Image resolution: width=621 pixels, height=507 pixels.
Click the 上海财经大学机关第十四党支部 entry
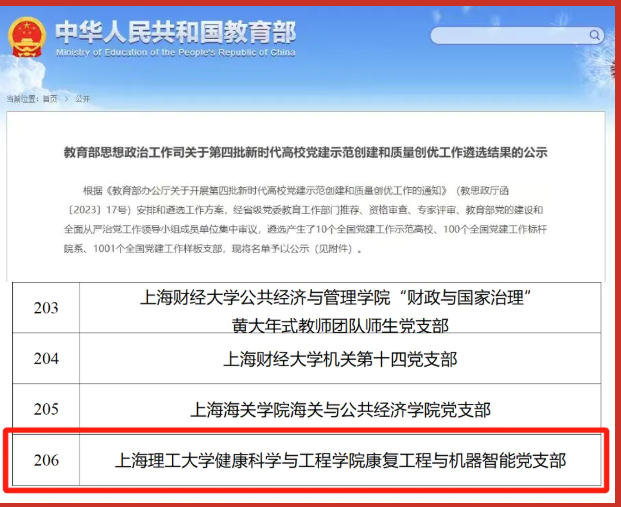point(340,359)
